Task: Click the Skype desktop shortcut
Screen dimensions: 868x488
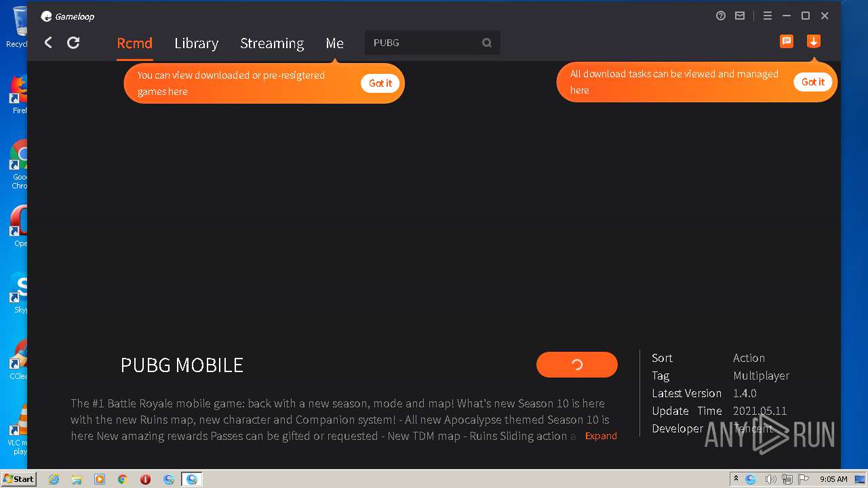Action: 19,293
